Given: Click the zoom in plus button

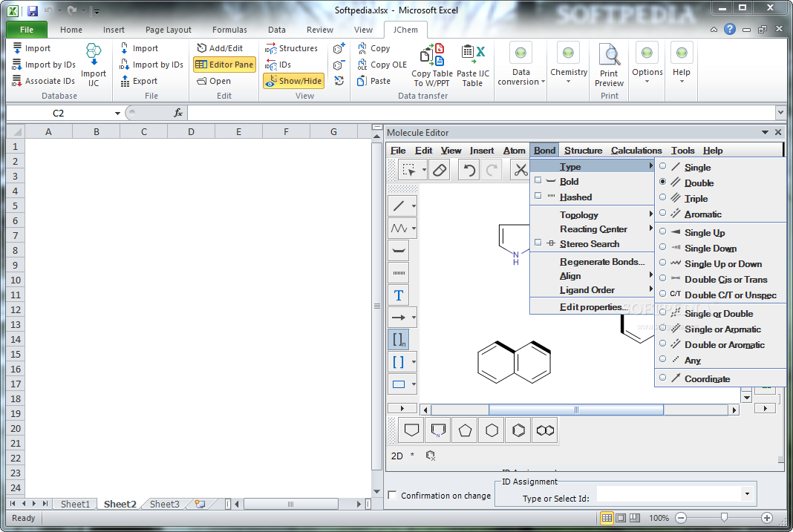Looking at the screenshot, I should [767, 518].
